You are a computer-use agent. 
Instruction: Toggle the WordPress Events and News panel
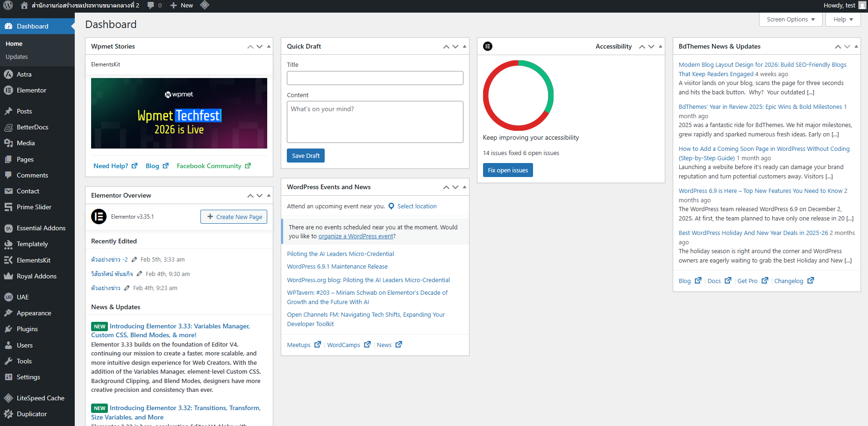(464, 187)
